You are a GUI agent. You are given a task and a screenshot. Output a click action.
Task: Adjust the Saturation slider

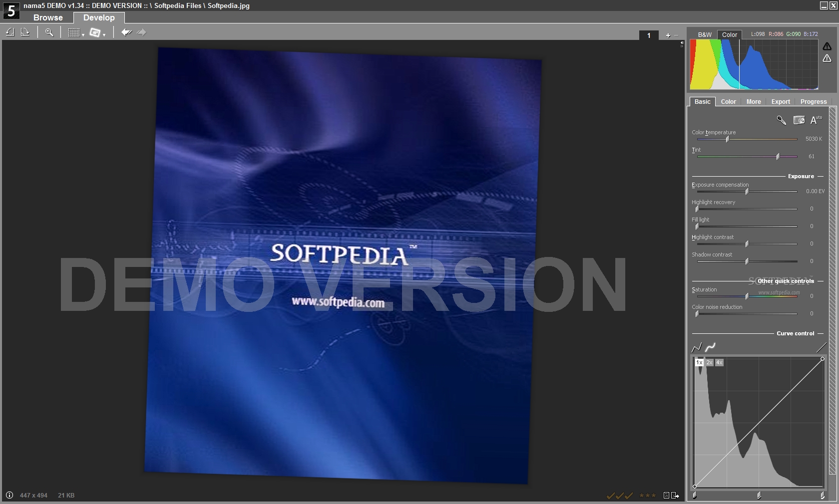747,296
